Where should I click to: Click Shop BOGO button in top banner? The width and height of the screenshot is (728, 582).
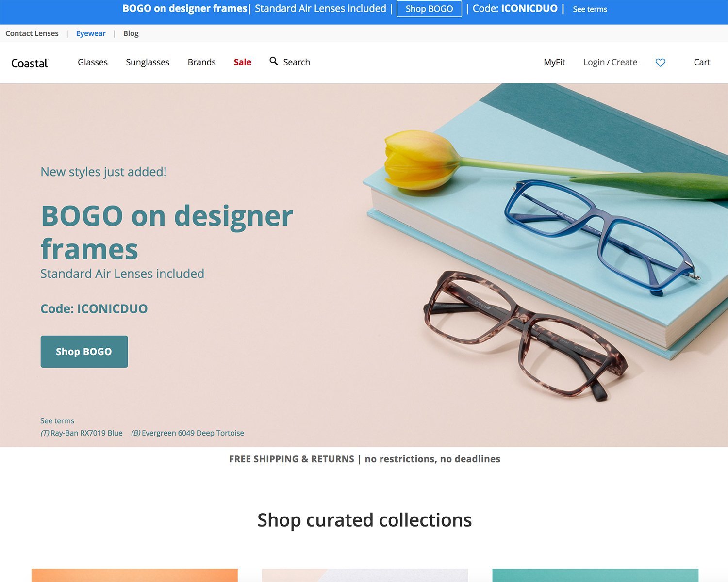pyautogui.click(x=429, y=9)
